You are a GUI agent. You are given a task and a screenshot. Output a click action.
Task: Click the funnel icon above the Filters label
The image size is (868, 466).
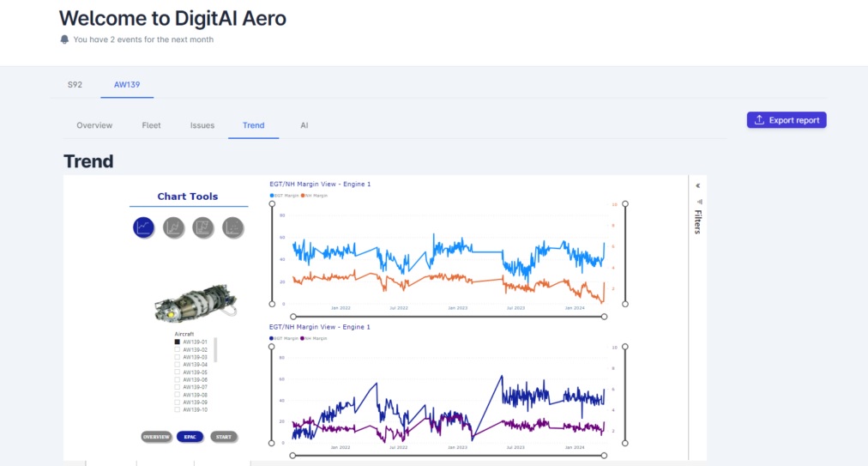pyautogui.click(x=699, y=202)
